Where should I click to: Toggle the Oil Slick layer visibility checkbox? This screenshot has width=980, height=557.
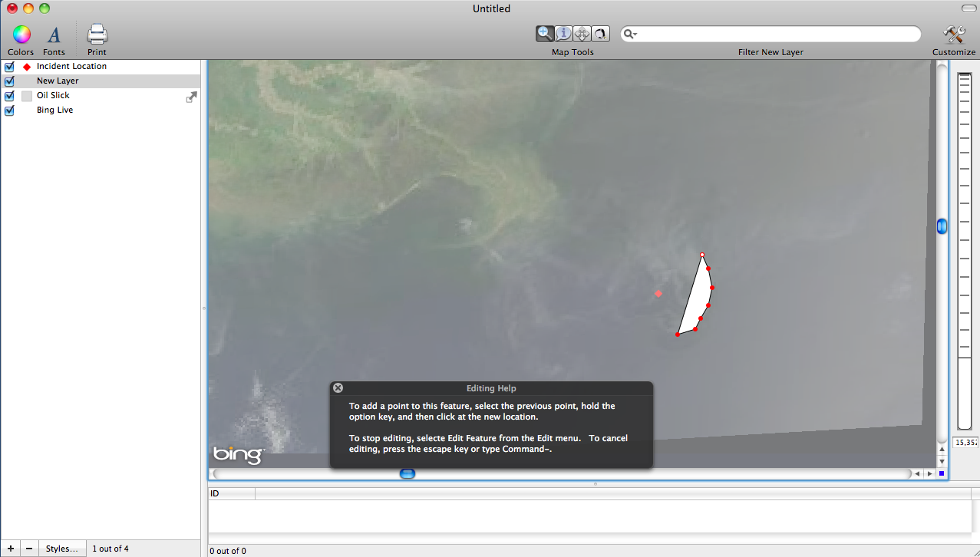click(10, 96)
